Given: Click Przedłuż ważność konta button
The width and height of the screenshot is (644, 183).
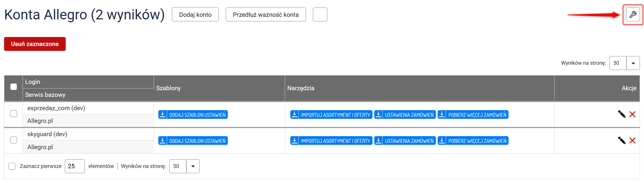Looking at the screenshot, I should pos(266,14).
